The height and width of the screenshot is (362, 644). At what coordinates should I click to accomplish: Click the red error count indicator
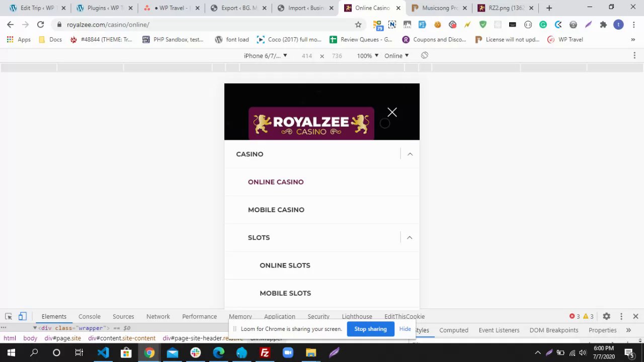(575, 316)
